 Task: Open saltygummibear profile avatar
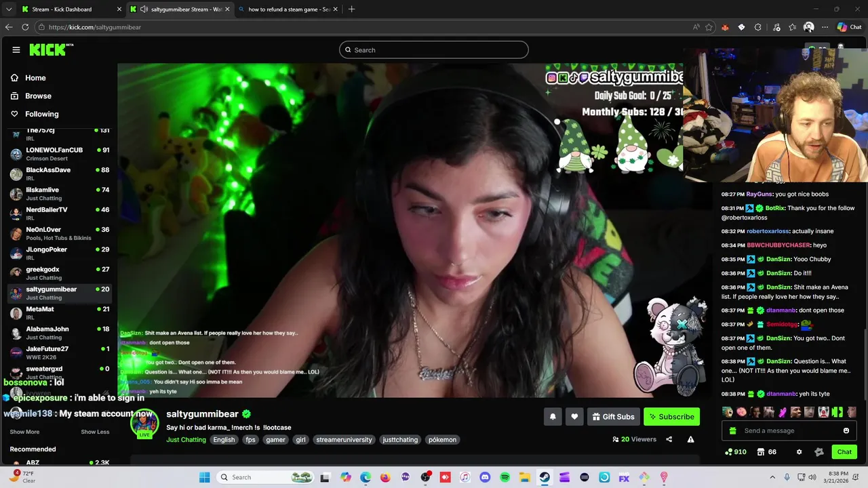click(144, 423)
